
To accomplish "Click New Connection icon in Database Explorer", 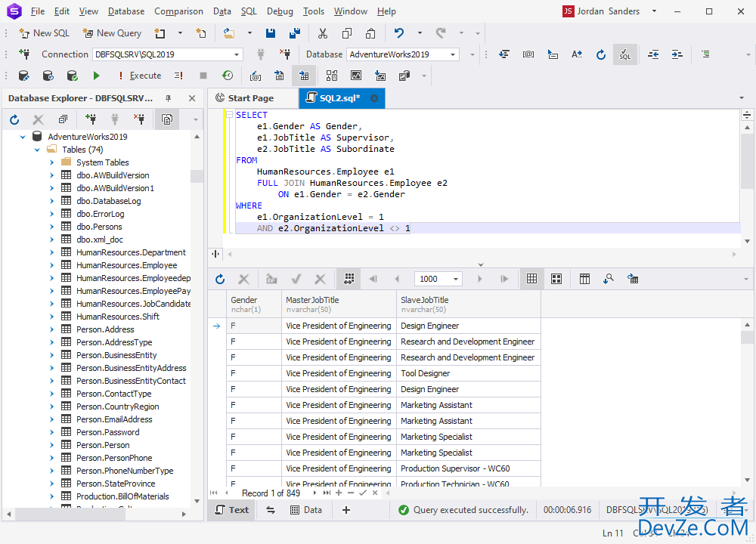I will [90, 119].
